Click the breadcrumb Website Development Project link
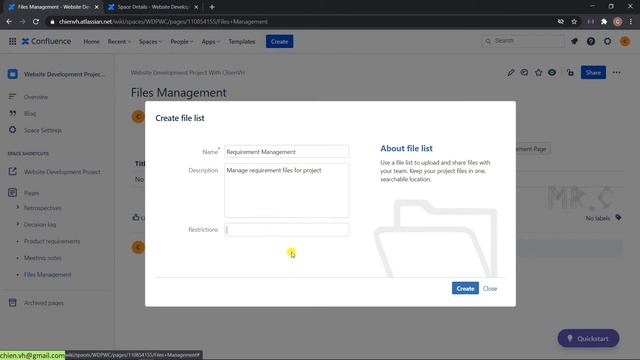The image size is (640, 360). [x=188, y=73]
